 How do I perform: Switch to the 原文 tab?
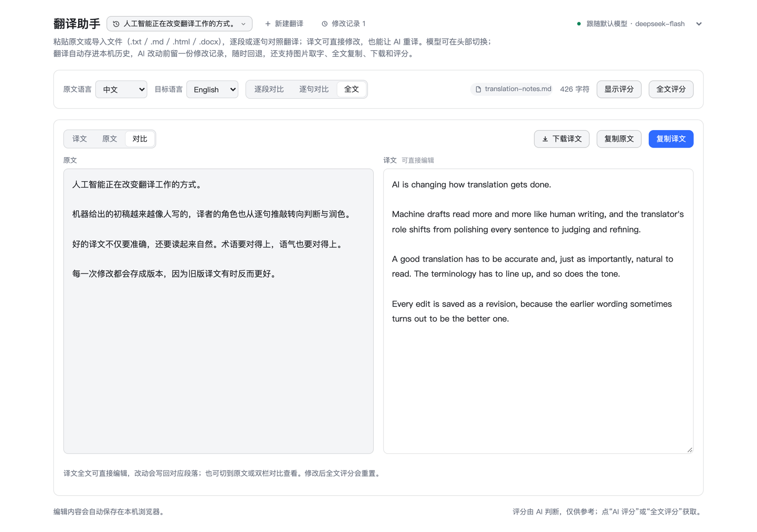109,139
